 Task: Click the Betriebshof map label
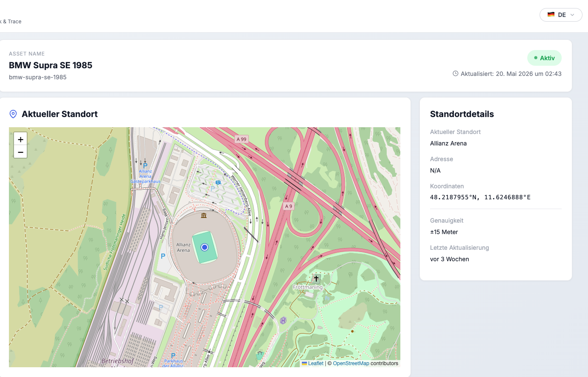click(x=118, y=361)
